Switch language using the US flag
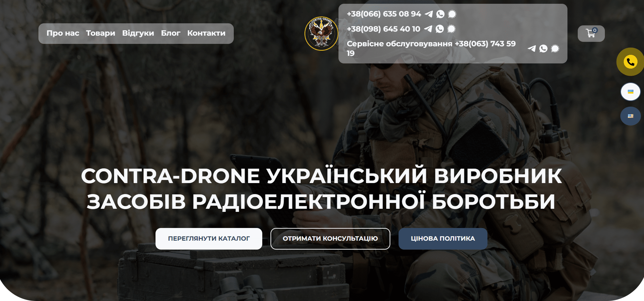Image resolution: width=644 pixels, height=301 pixels. pos(630,116)
